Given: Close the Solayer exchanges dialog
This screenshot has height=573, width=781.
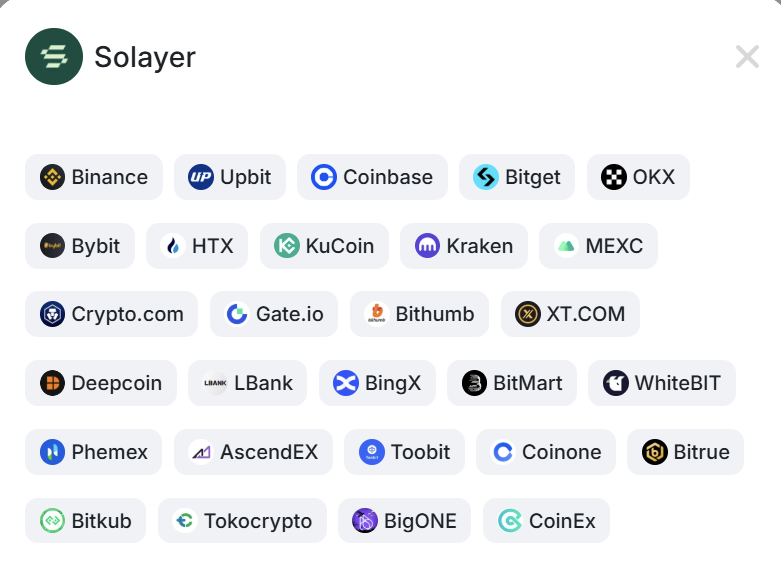Looking at the screenshot, I should coord(747,56).
